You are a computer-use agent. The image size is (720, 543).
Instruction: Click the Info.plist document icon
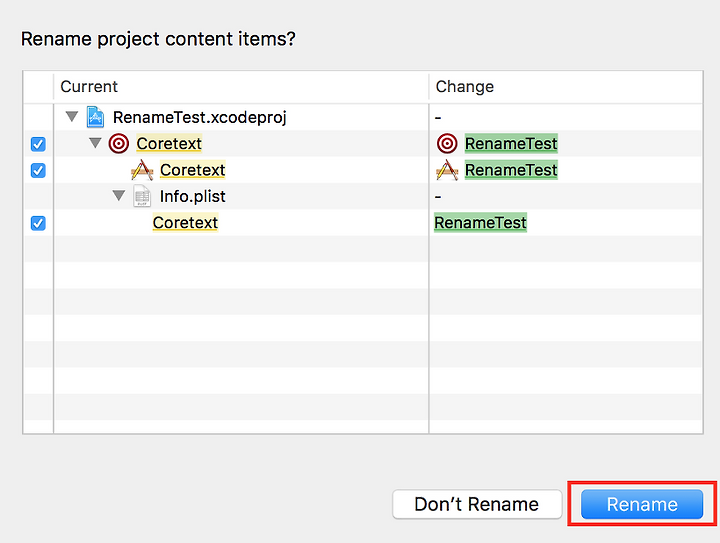coord(142,196)
